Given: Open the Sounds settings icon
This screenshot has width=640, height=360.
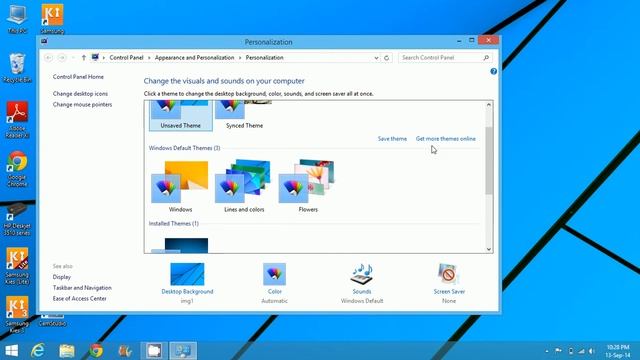Looking at the screenshot, I should [362, 274].
